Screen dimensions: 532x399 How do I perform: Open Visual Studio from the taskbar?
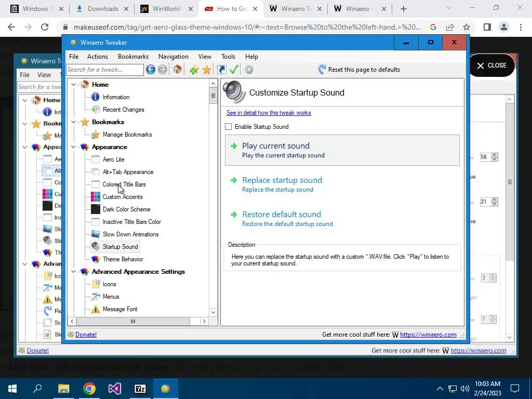115,389
